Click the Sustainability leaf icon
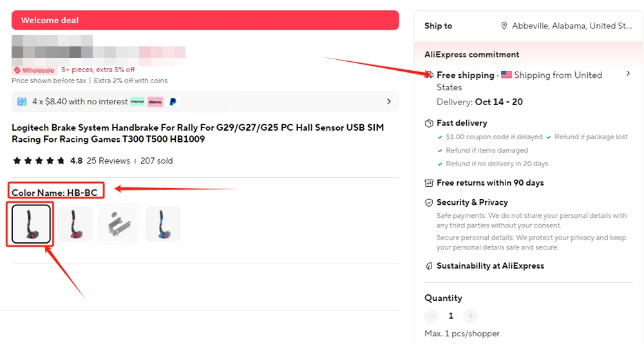The height and width of the screenshot is (344, 644). (x=430, y=266)
